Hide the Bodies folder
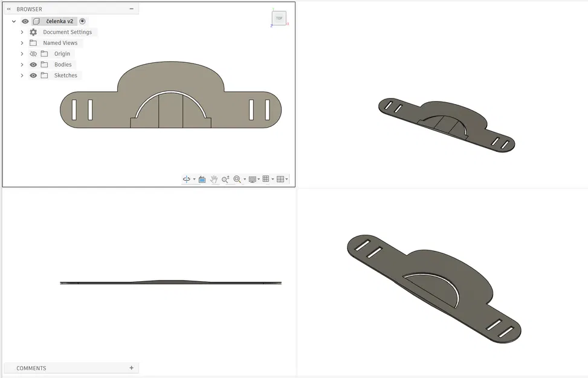 pyautogui.click(x=33, y=65)
